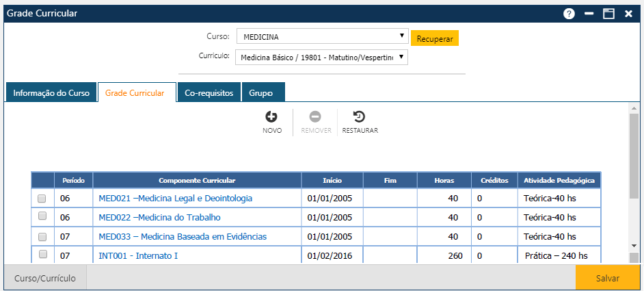Tick the MED033 row checkbox
The width and height of the screenshot is (644, 291).
[42, 236]
